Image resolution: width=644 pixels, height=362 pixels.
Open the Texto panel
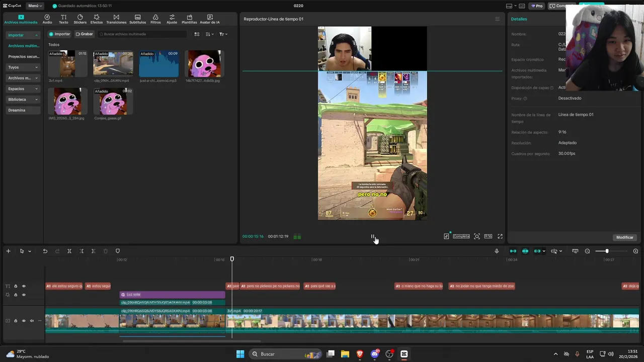[x=63, y=19]
